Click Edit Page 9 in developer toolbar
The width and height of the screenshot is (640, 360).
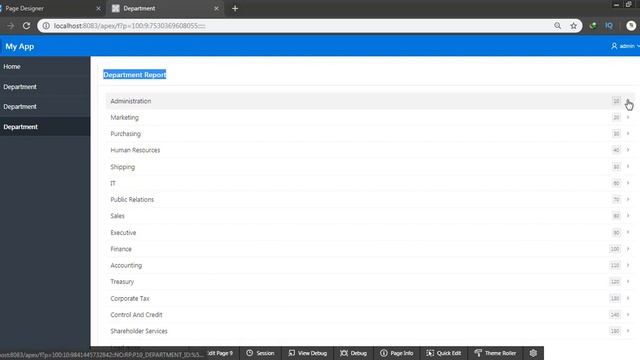(x=220, y=353)
